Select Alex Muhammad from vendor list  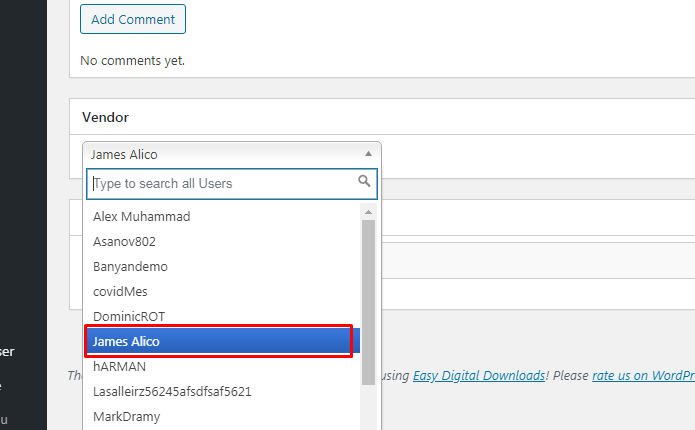(x=222, y=216)
